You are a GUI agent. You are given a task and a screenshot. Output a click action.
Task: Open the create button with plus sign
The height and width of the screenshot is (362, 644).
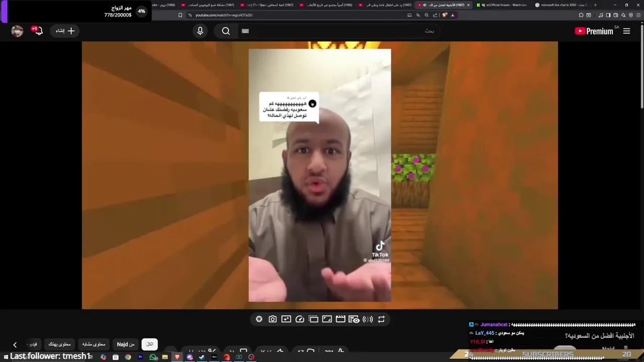point(65,31)
